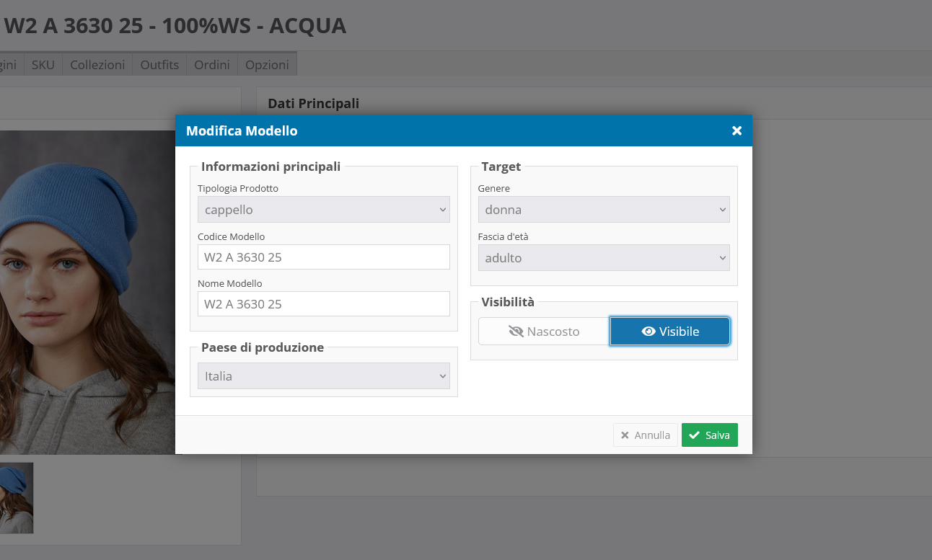Set visibility to Nascosto
The width and height of the screenshot is (932, 560).
coord(544,332)
